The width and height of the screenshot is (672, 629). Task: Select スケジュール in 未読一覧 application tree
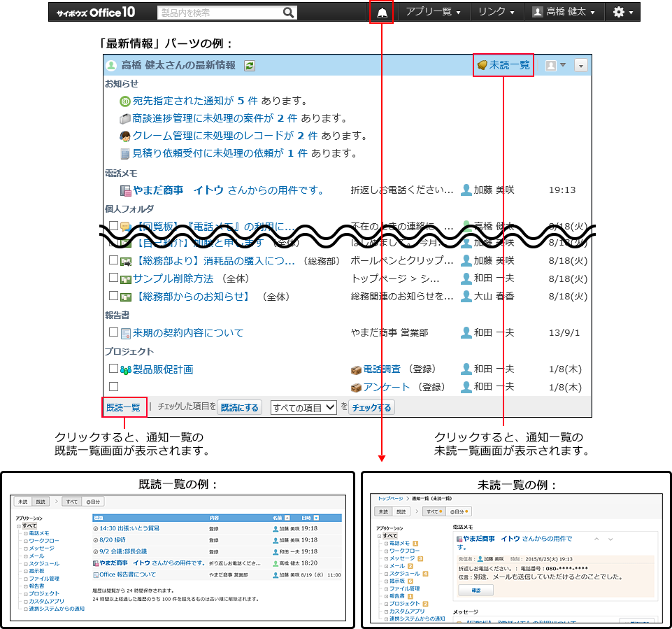(x=405, y=574)
